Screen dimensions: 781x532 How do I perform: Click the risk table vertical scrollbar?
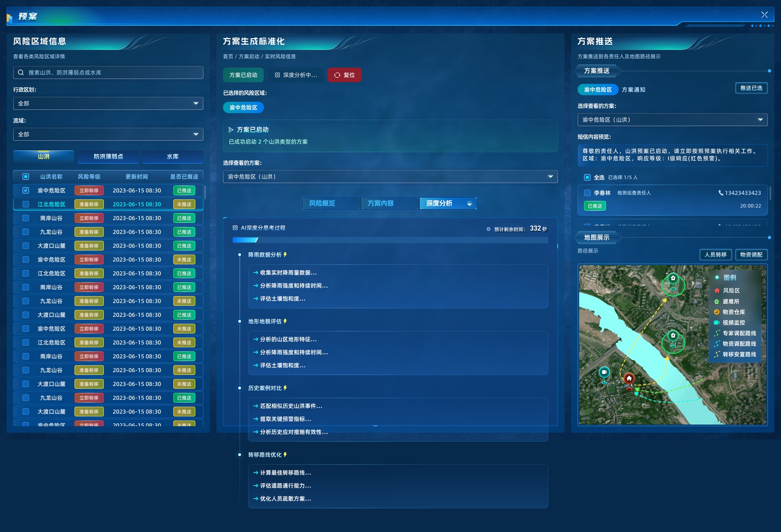point(205,193)
